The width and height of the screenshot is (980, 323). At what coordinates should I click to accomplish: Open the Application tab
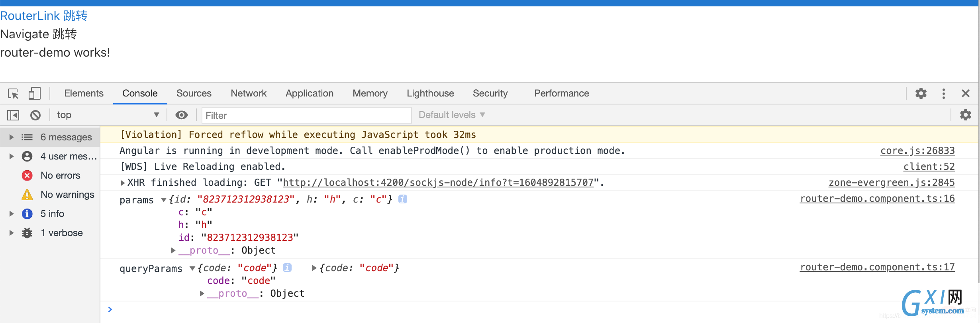point(310,93)
